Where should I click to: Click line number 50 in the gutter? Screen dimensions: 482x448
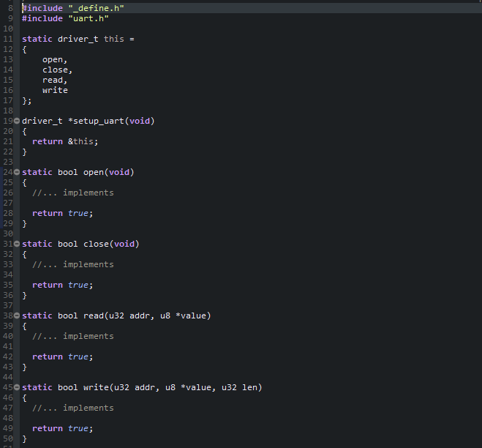(x=8, y=438)
